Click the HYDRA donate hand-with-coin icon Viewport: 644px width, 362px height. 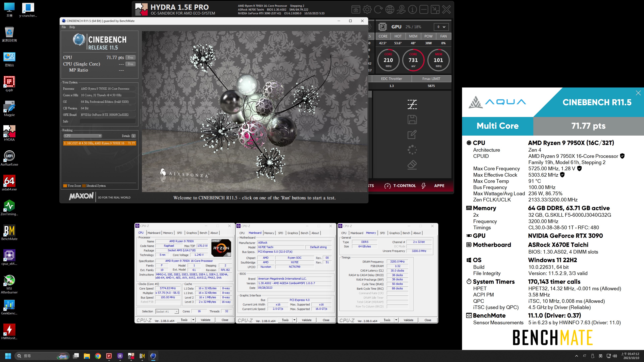(x=401, y=10)
